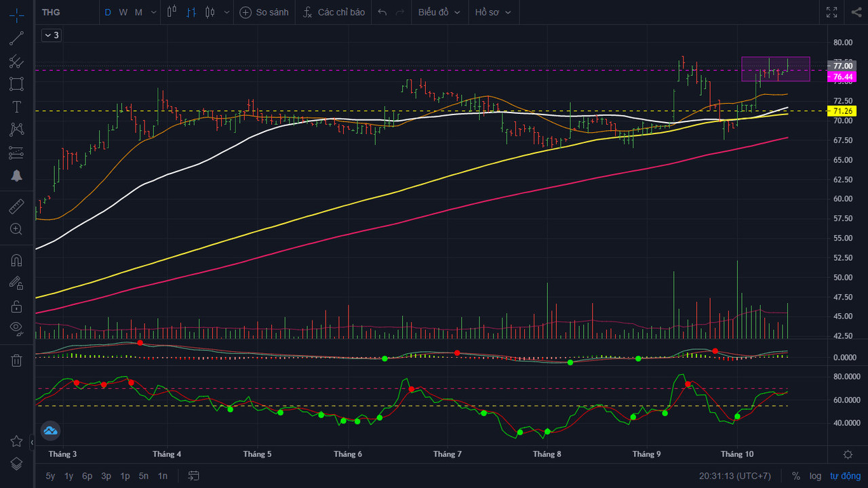Open the forecasting and measurement tools
868x488 pixels.
click(16, 152)
